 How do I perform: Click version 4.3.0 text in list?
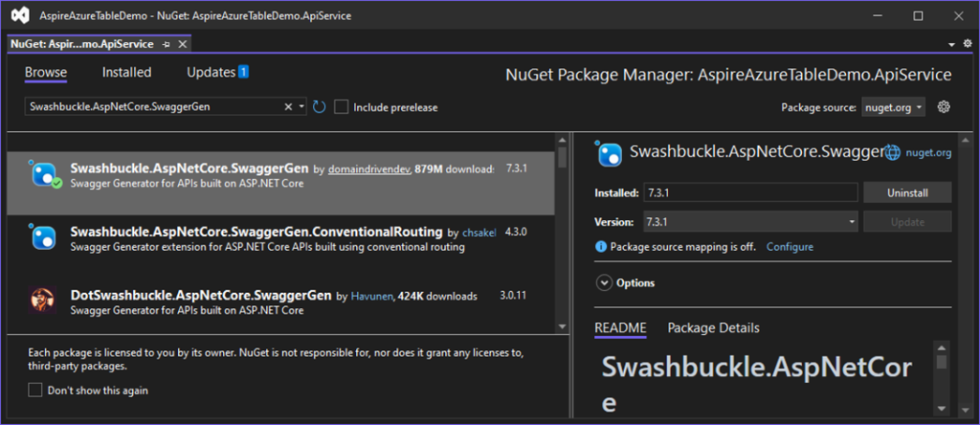pyautogui.click(x=516, y=232)
